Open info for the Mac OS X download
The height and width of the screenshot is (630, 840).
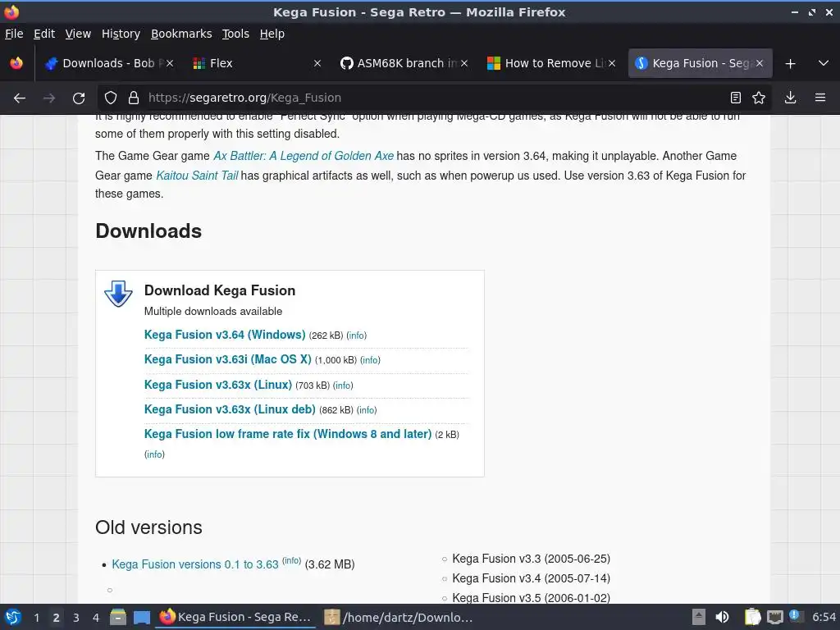pyautogui.click(x=370, y=361)
